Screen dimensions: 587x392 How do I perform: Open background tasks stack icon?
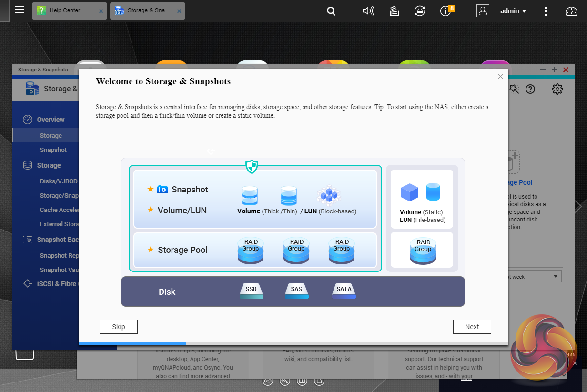tap(395, 11)
